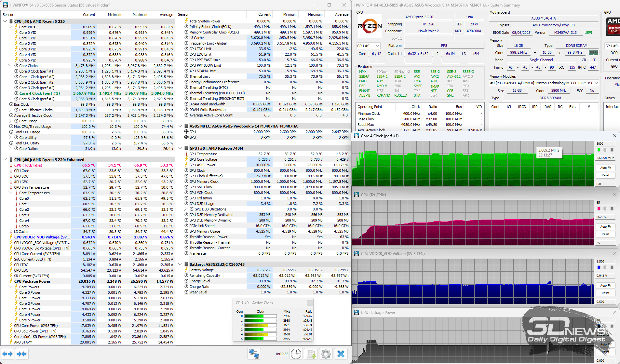Viewport: 620px width, 364px height.
Task: Click the blue X close sensors icon
Action: pos(341,354)
